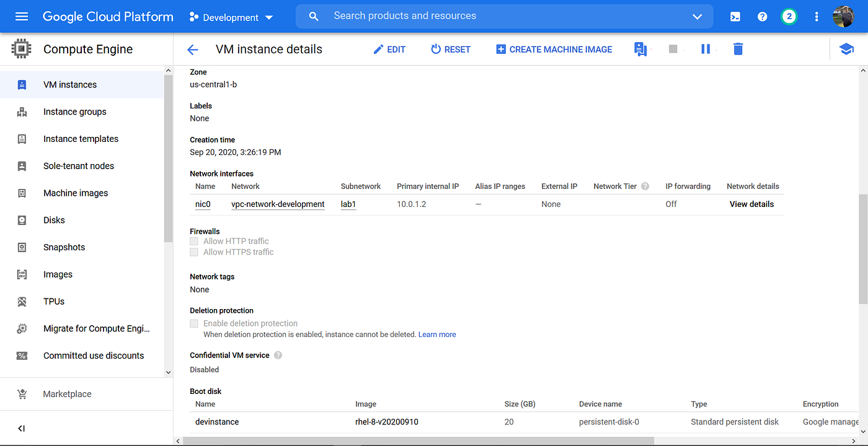Click the stop instance square icon
The height and width of the screenshot is (446, 868).
tap(673, 49)
